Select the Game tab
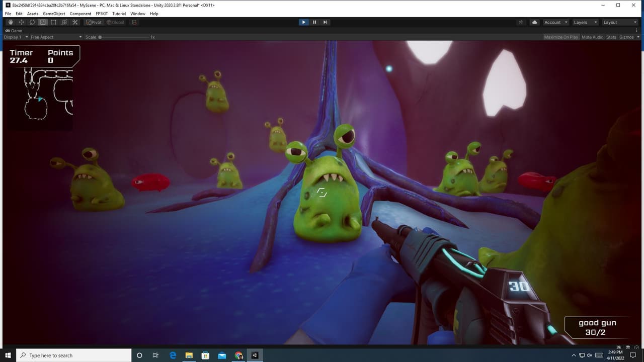Screen dimensions: 644x362 pos(14,31)
